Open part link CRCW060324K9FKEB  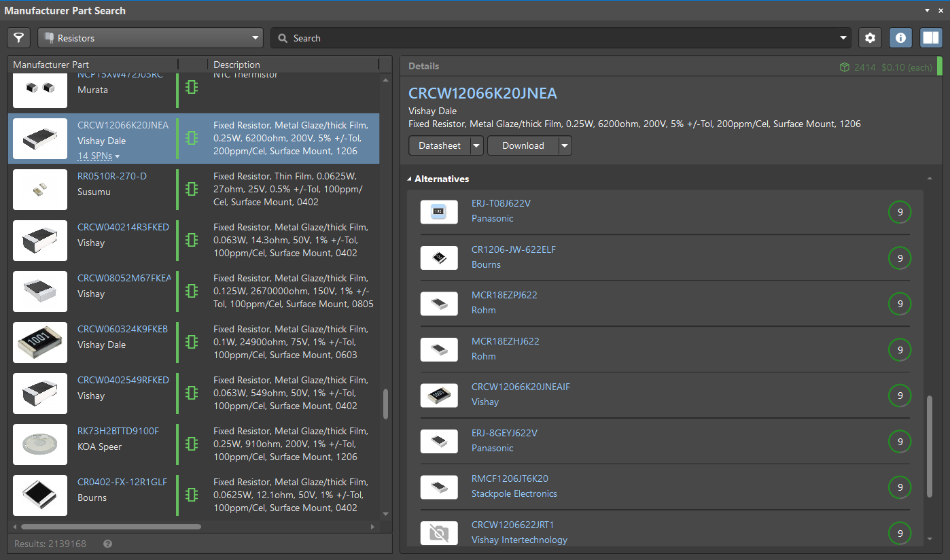click(122, 329)
